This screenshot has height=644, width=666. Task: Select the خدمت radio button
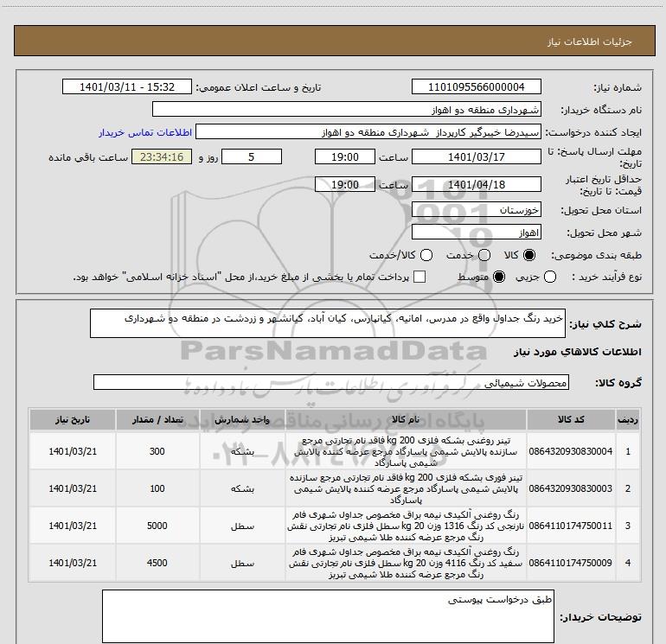click(484, 255)
